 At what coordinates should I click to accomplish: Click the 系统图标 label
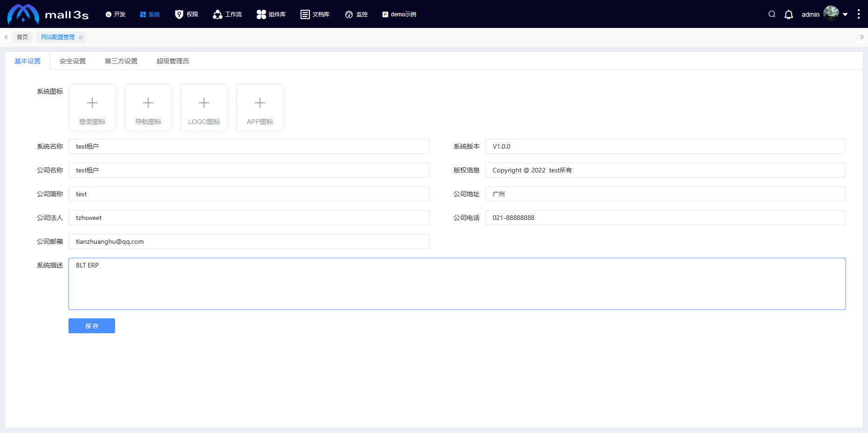(x=50, y=91)
